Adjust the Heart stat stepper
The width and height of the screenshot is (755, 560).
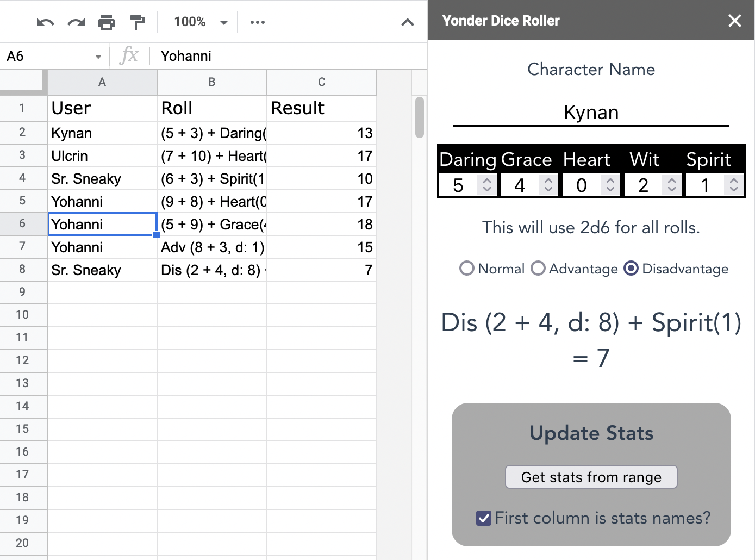(610, 185)
